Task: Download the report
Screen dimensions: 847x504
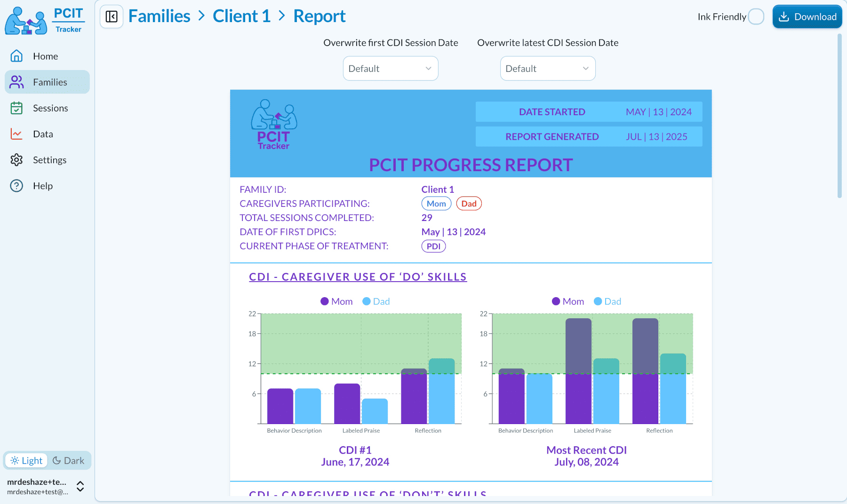Action: [x=807, y=17]
